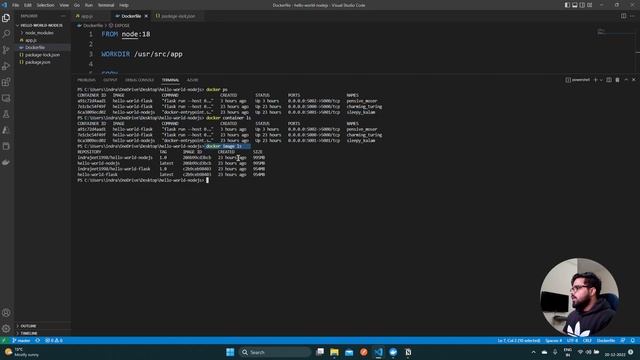
Task: Toggle primary side bar visibility
Action: tap(567, 5)
